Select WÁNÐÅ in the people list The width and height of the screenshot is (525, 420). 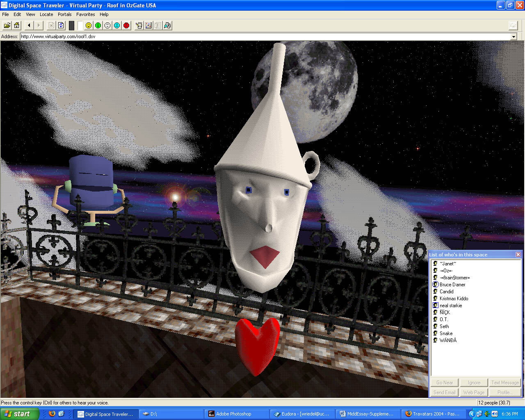pyautogui.click(x=448, y=340)
